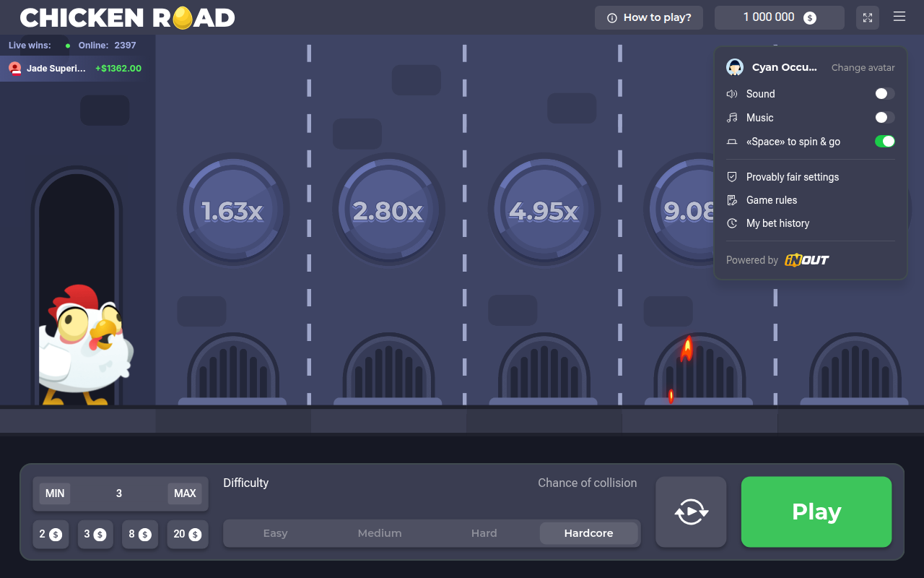The height and width of the screenshot is (578, 924).
Task: Click the Difficulty label
Action: [x=245, y=483]
